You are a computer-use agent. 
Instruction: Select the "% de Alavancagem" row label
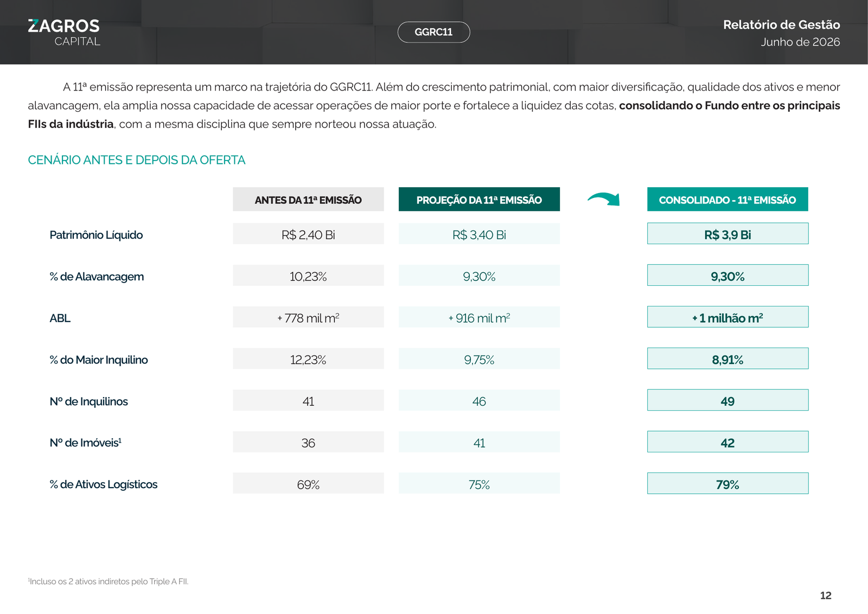tap(97, 277)
